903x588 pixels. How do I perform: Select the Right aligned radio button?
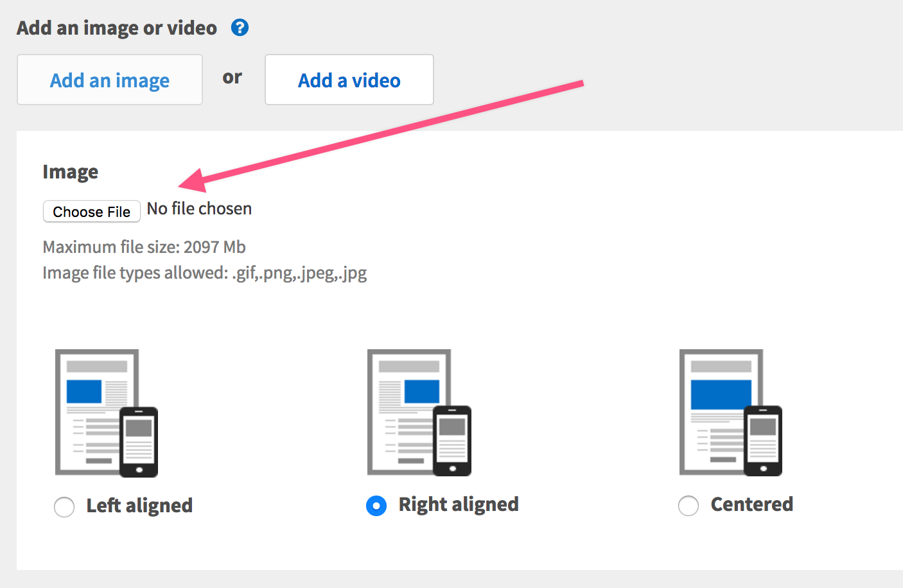[x=376, y=506]
